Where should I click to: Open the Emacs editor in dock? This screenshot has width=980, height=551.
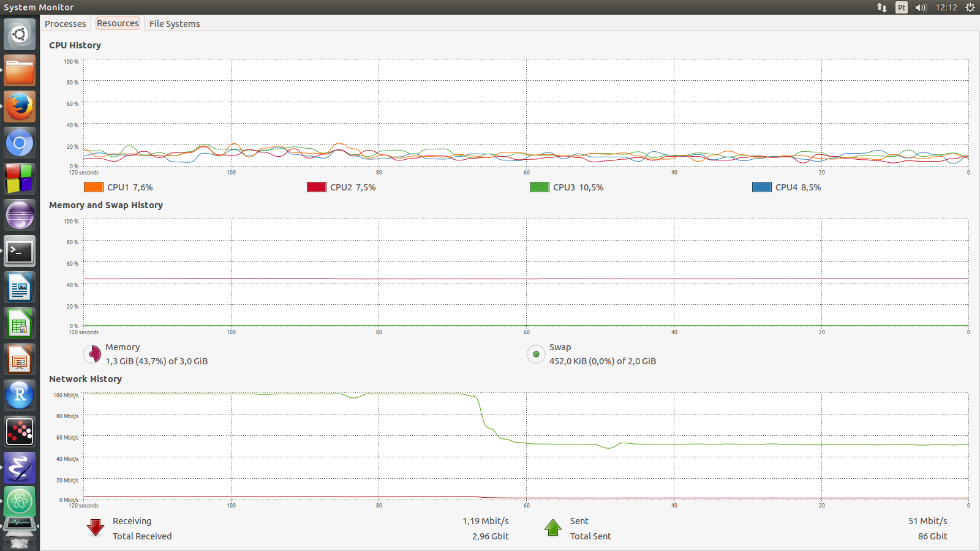(20, 468)
